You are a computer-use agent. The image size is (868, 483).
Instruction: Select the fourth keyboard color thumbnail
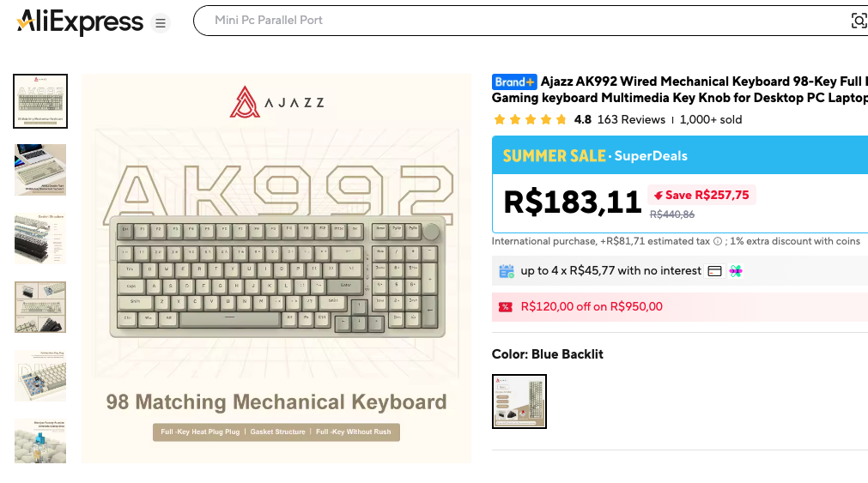40,307
